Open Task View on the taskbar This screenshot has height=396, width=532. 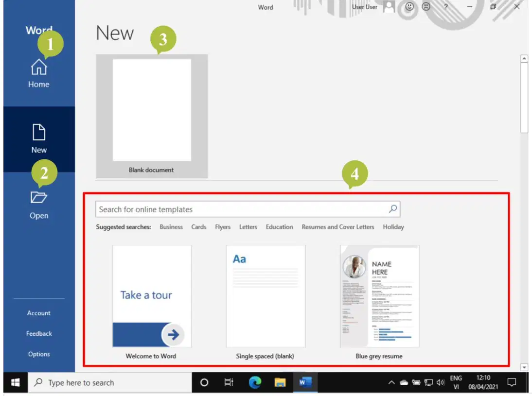coord(229,382)
